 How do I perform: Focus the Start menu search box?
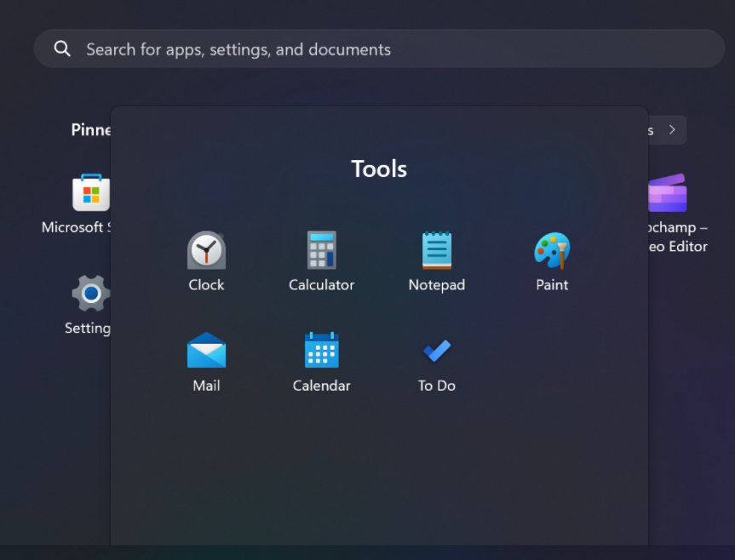(379, 49)
